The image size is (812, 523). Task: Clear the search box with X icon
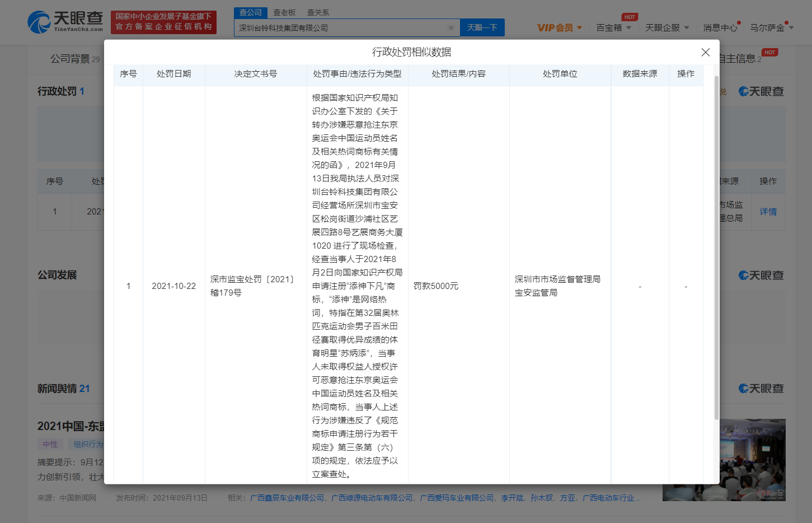tap(451, 27)
